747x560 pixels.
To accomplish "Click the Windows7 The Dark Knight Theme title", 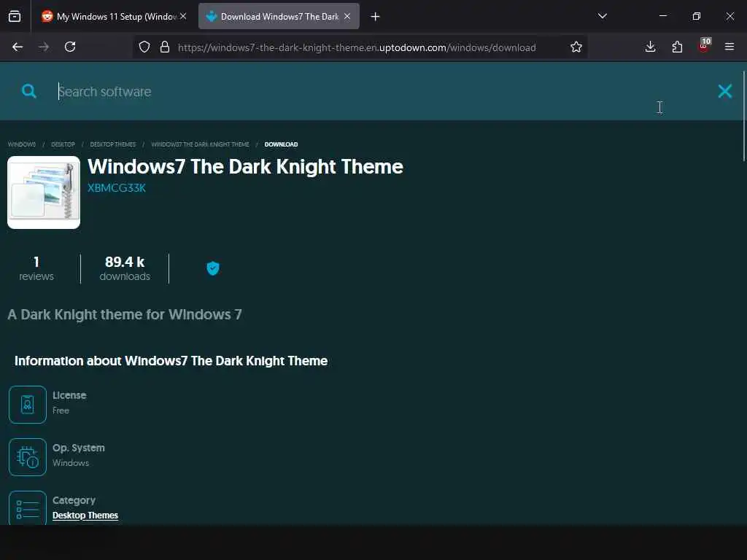I will click(245, 167).
